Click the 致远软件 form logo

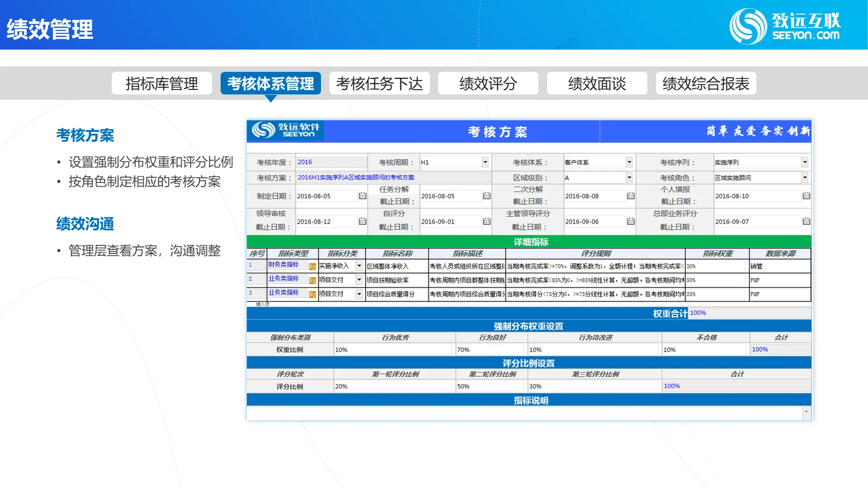point(286,130)
